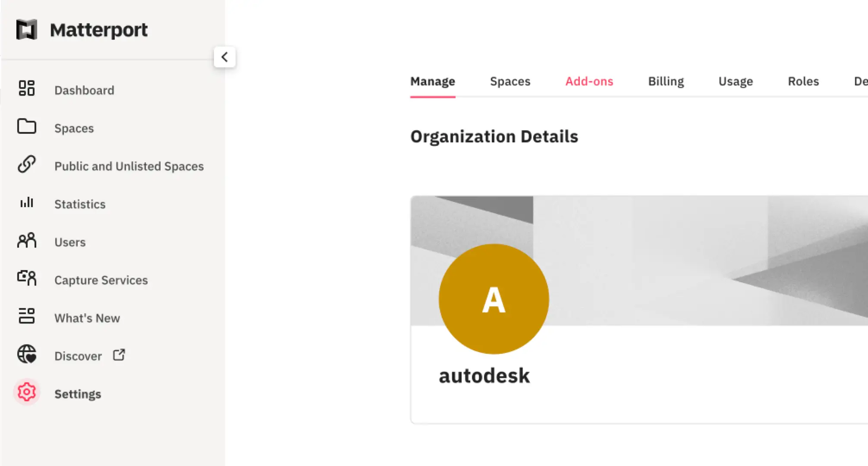Click the What's New icon
868x466 pixels.
click(27, 316)
